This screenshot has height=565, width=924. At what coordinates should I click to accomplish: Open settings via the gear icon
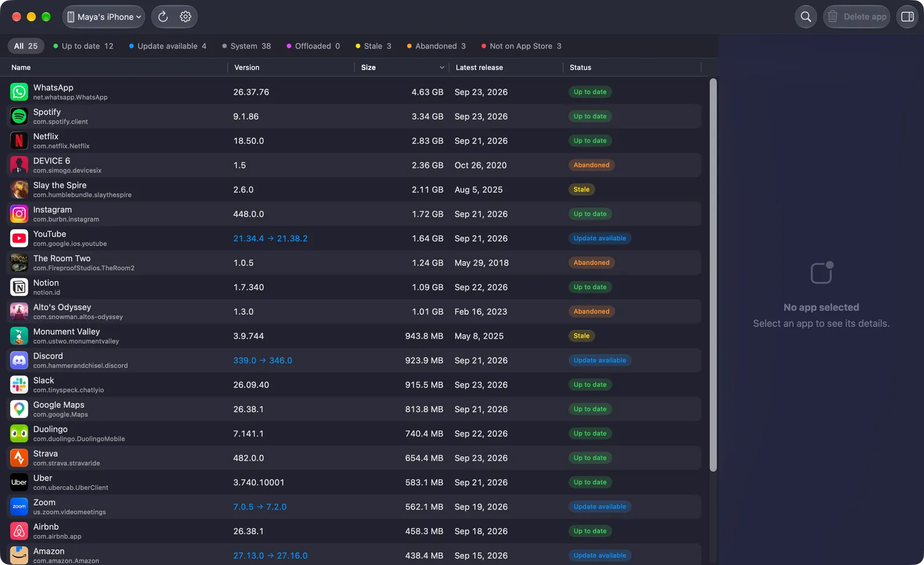click(185, 17)
